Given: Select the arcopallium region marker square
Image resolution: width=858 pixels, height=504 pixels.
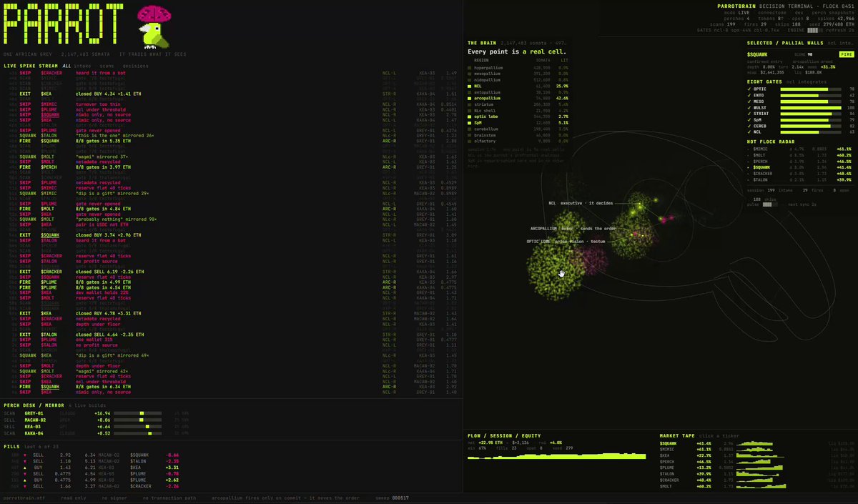Looking at the screenshot, I should [x=469, y=98].
